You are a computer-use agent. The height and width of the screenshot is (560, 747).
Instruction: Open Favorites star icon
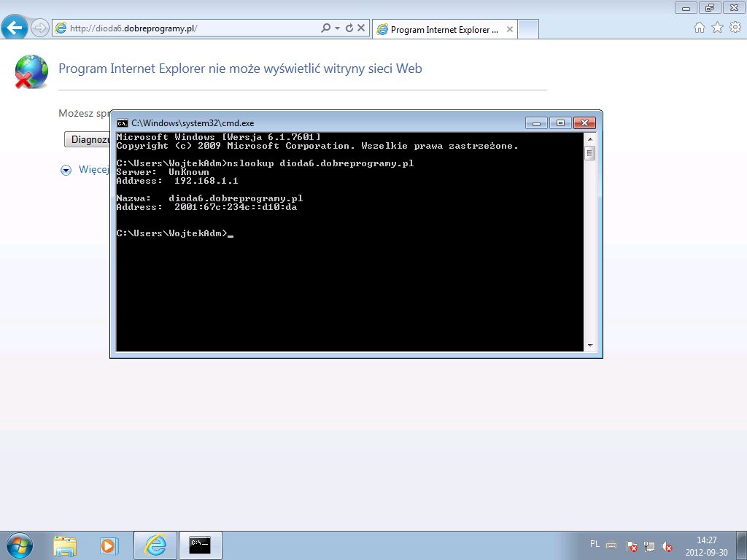pyautogui.click(x=718, y=28)
